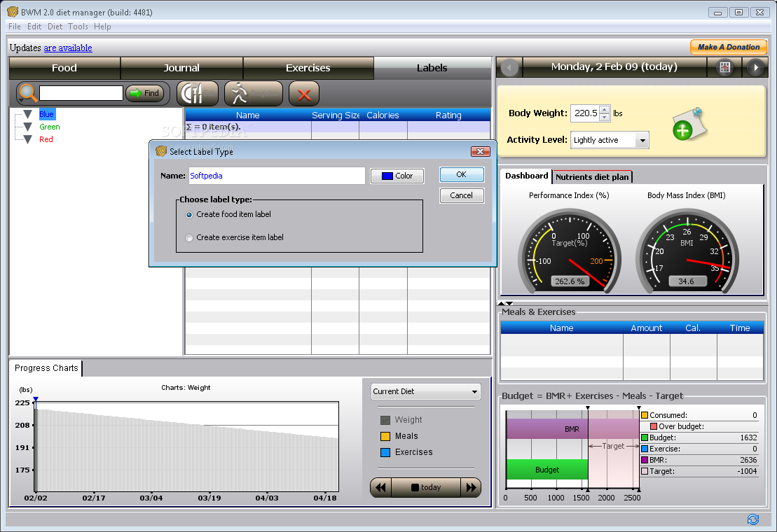
Task: Select the Progress Charts tab
Action: pyautogui.click(x=46, y=368)
